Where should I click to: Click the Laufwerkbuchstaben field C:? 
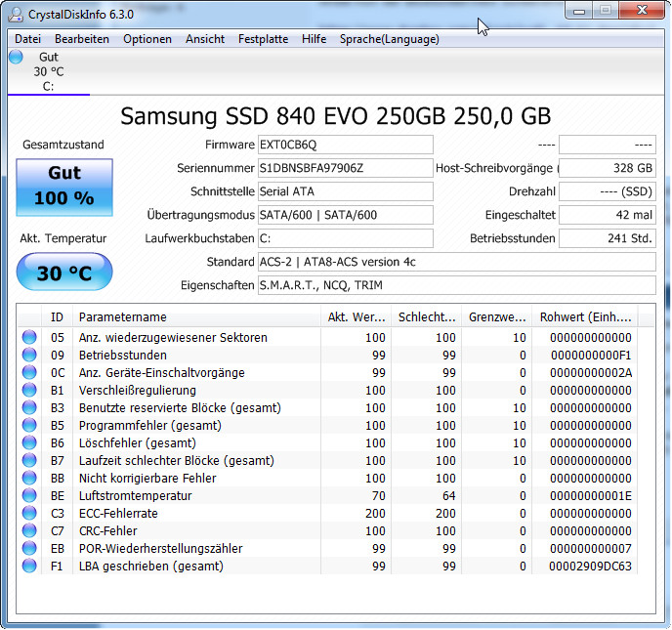click(346, 238)
